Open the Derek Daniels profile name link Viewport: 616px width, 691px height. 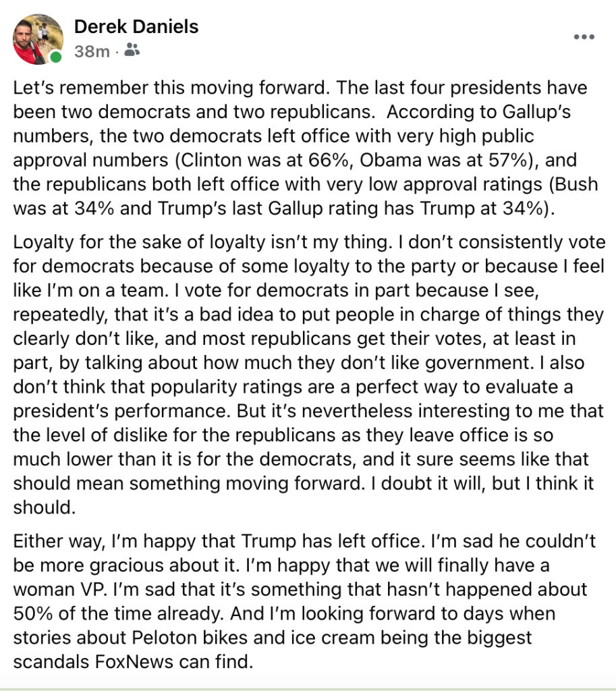tap(136, 27)
